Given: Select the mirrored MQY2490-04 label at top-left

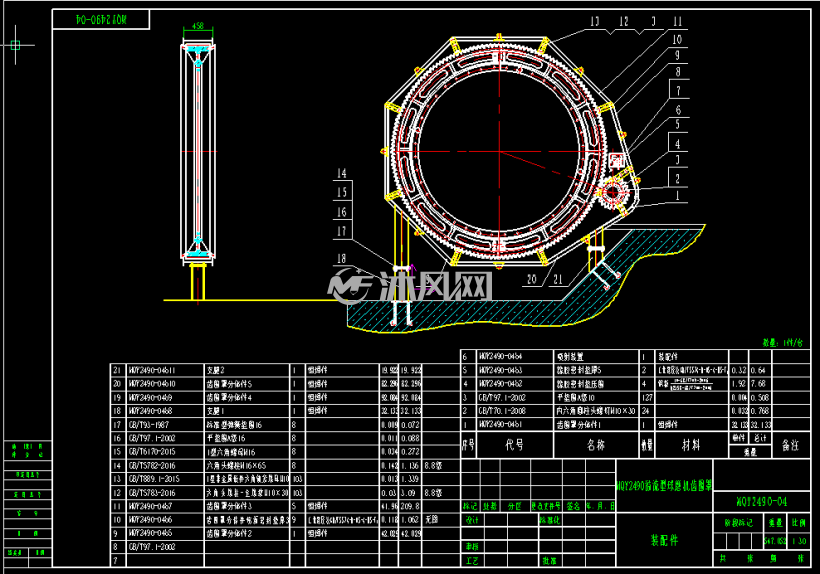Looking at the screenshot, I should [101, 19].
